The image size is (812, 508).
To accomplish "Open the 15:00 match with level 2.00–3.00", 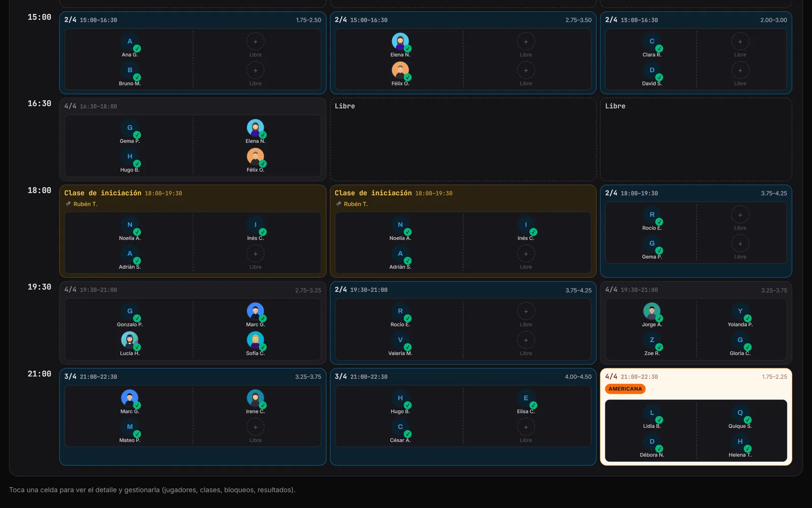I will (x=696, y=52).
